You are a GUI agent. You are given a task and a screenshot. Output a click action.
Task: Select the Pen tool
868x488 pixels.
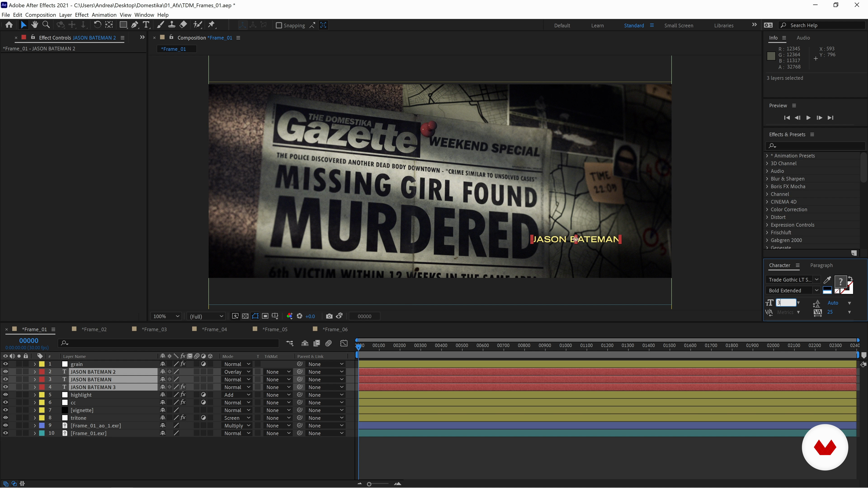[134, 25]
